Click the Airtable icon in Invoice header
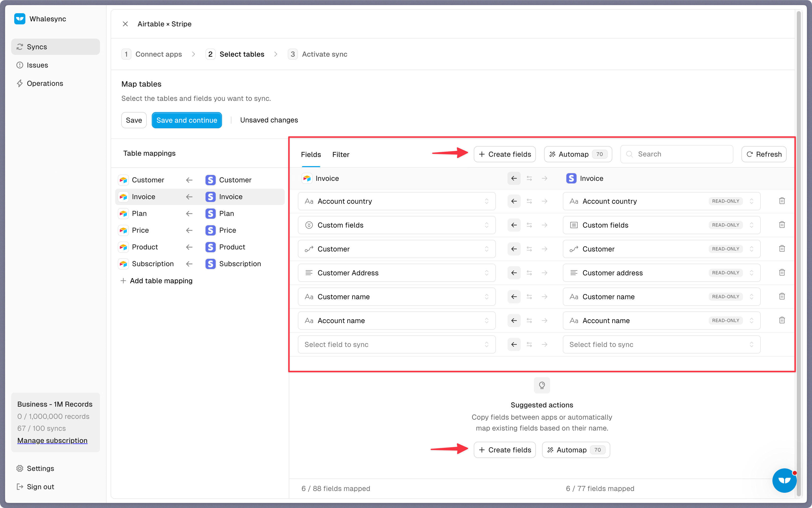The height and width of the screenshot is (508, 812). pos(307,178)
